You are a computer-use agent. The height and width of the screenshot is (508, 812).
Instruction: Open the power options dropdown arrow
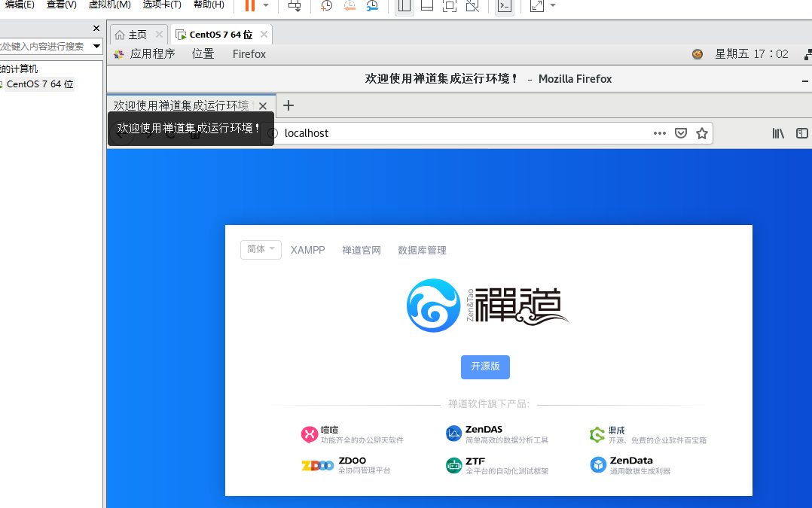click(x=266, y=6)
